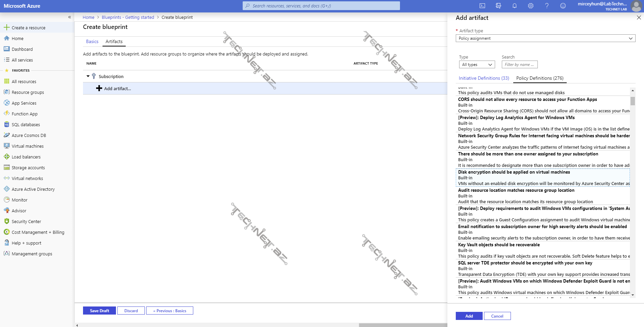Open Cloud Shell from the top bar
Image resolution: width=644 pixels, height=327 pixels.
pyautogui.click(x=482, y=6)
